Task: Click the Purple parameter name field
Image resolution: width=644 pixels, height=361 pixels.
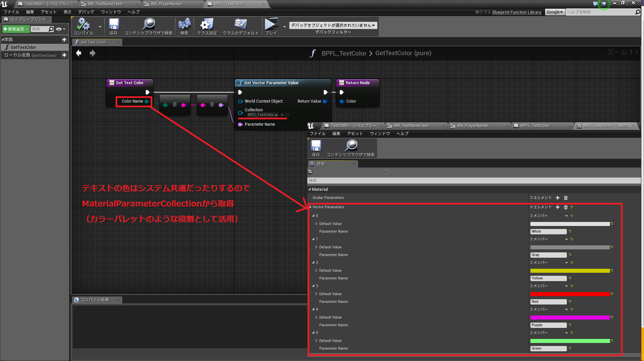Action: coord(548,325)
